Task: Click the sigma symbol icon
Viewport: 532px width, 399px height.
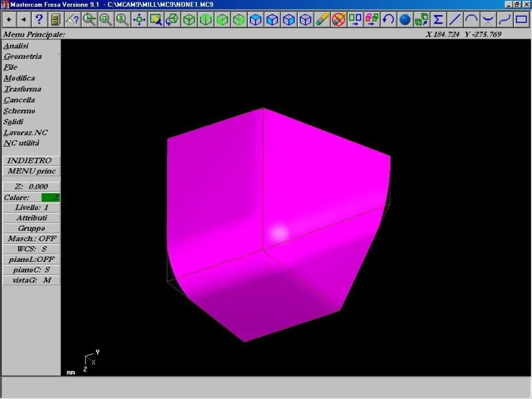Action: [439, 19]
